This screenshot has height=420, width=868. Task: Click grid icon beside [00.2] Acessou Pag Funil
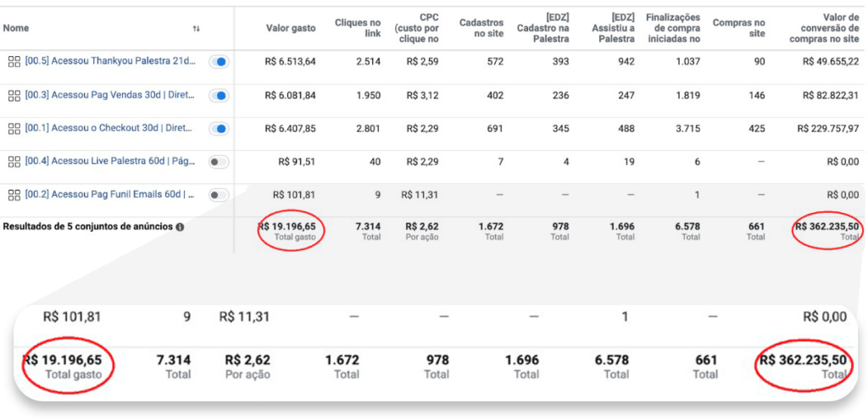coord(14,194)
